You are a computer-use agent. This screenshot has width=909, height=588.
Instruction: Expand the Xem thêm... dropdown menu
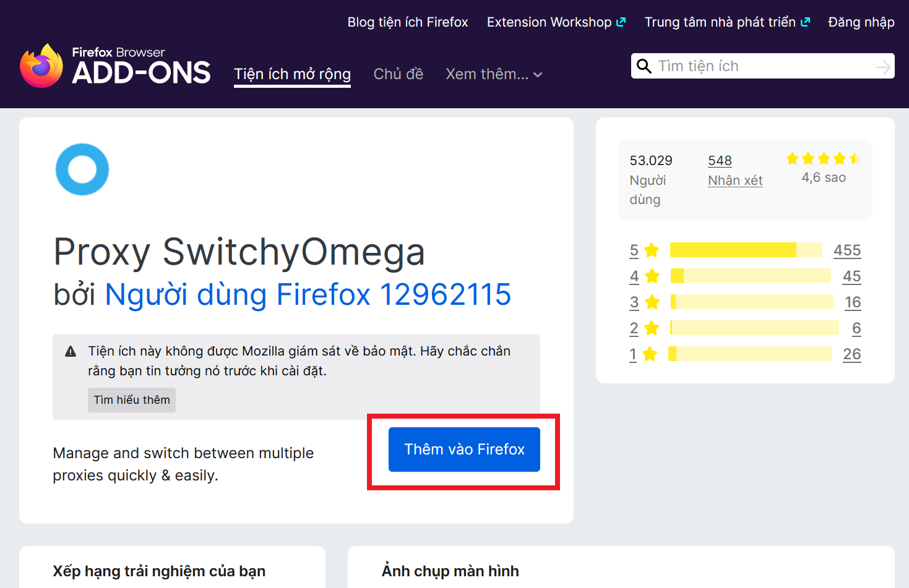494,74
